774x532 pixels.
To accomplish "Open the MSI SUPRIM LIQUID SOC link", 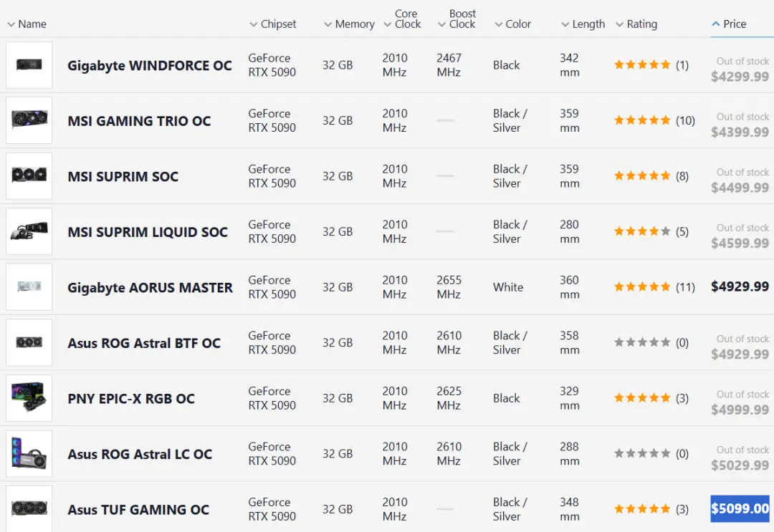I will tap(148, 232).
